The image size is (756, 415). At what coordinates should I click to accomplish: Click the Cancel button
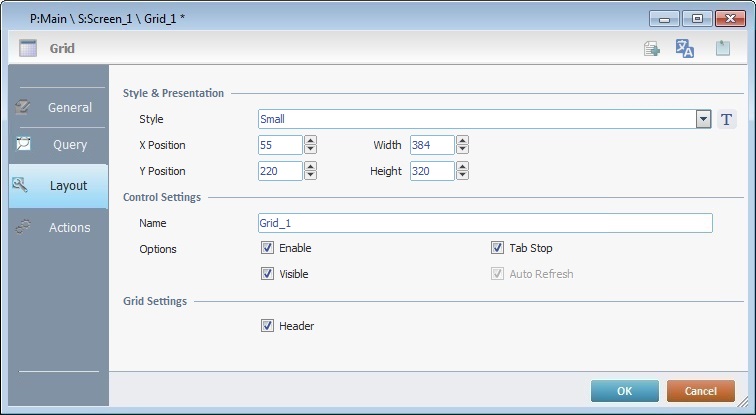700,391
